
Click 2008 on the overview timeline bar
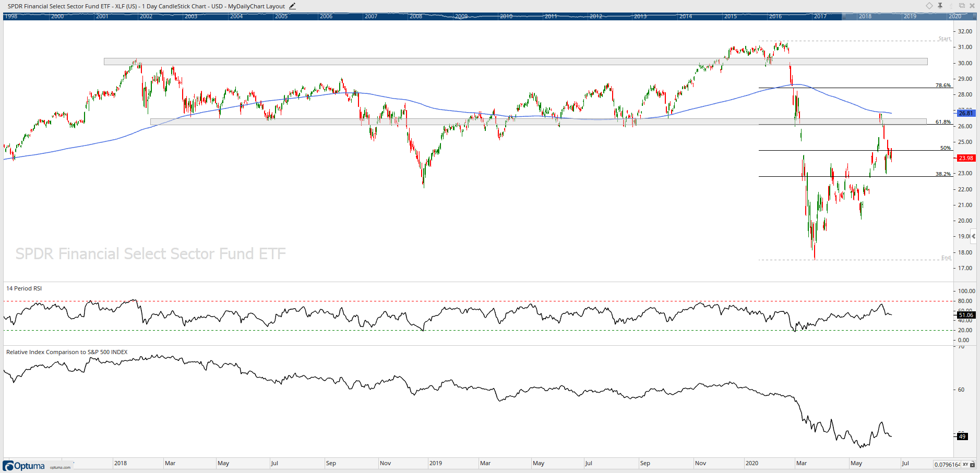(416, 17)
